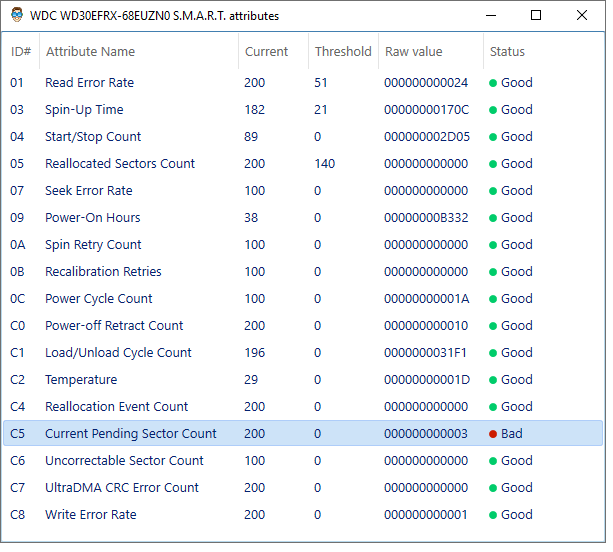Click current value 29

[x=251, y=379]
